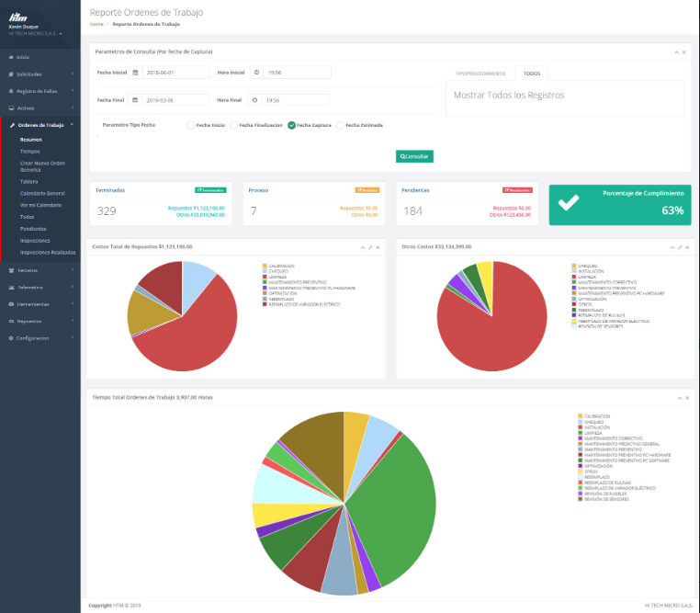Collapse the Parametros de Consulta panel

(x=676, y=52)
